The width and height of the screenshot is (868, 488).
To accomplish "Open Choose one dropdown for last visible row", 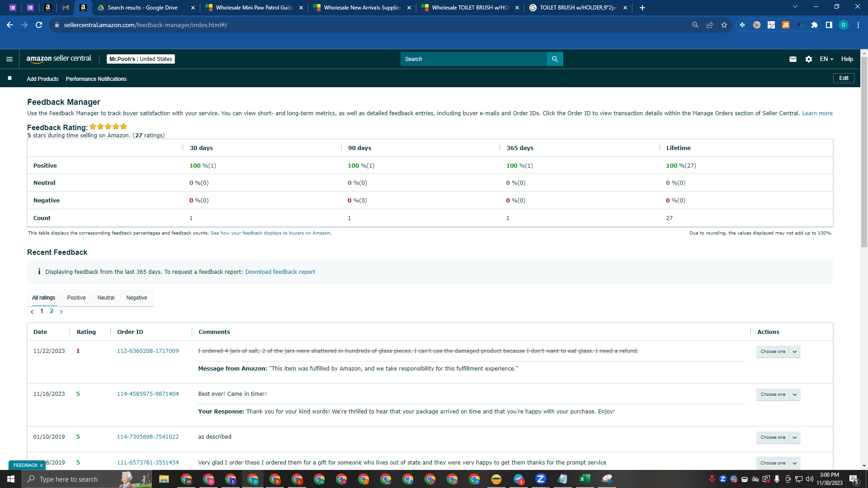I will pyautogui.click(x=778, y=463).
